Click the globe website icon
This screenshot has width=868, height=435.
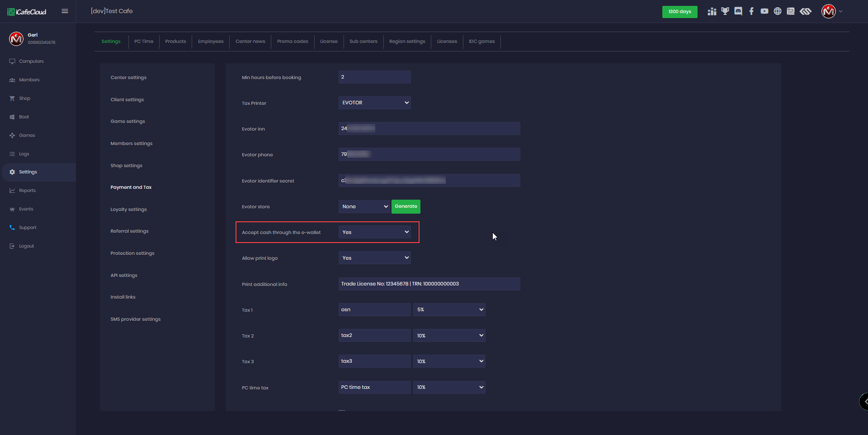coord(778,11)
